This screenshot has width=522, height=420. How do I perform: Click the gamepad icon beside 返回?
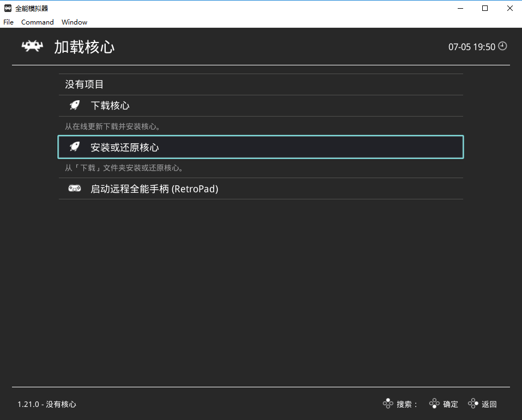pyautogui.click(x=472, y=404)
